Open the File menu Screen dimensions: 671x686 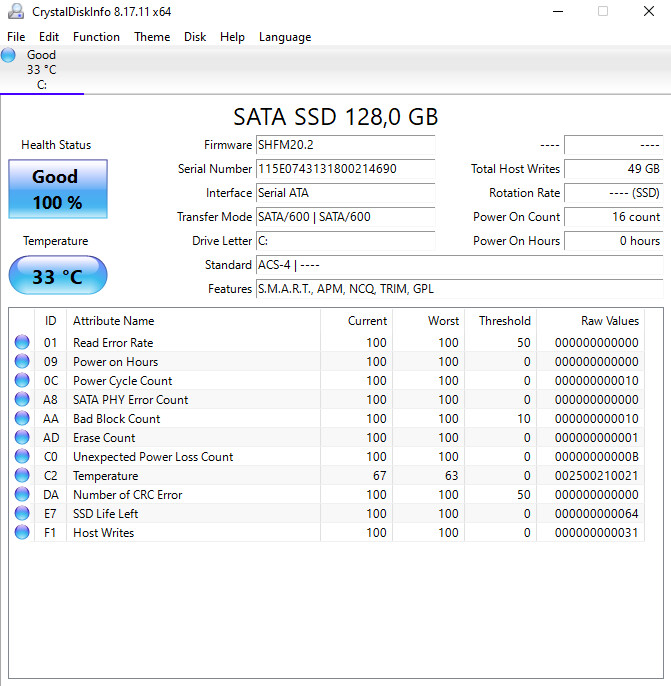pos(16,37)
